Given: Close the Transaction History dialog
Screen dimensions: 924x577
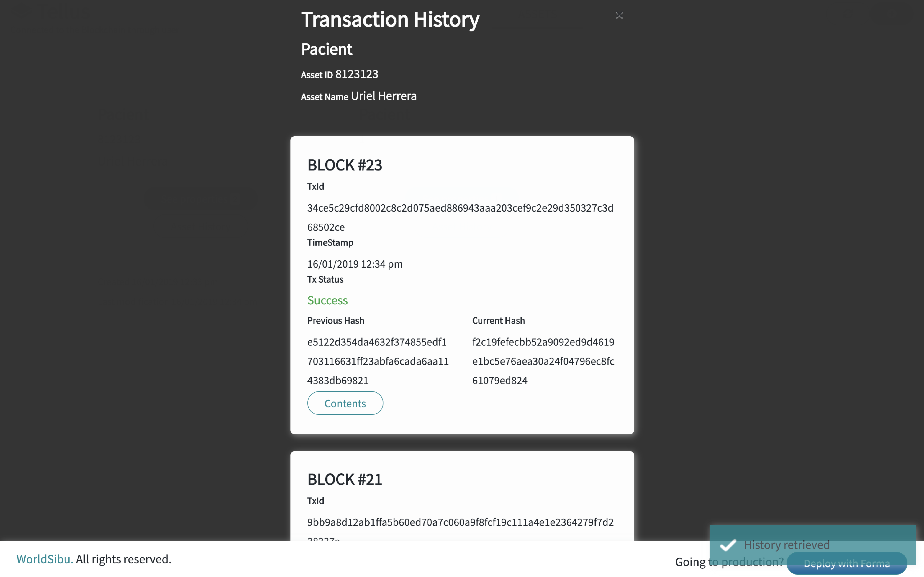Looking at the screenshot, I should pyautogui.click(x=619, y=16).
